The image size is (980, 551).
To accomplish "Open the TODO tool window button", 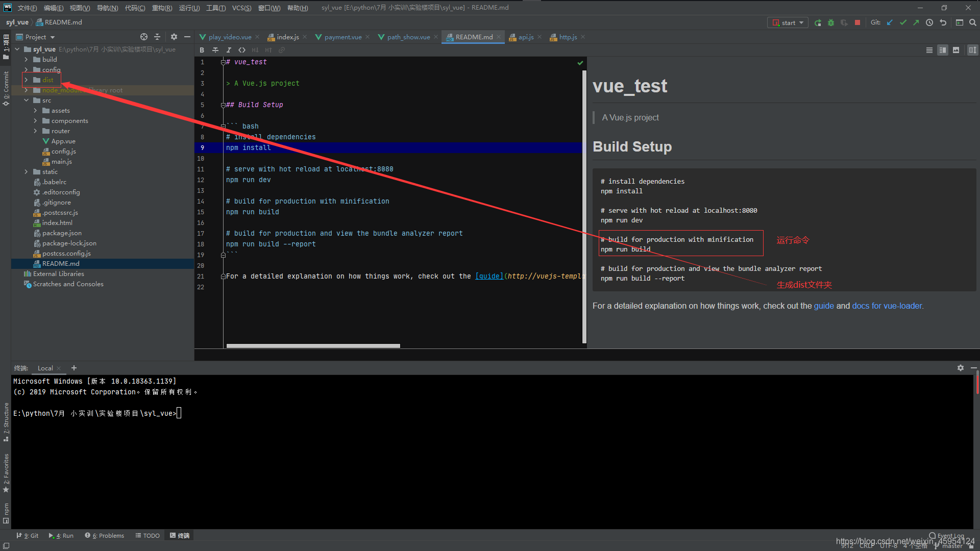I will tap(148, 536).
